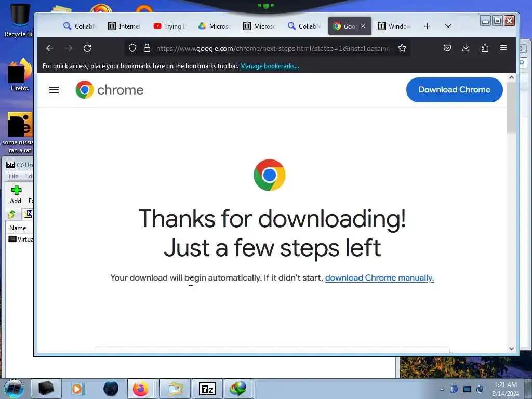The width and height of the screenshot is (532, 399).
Task: Open the Recycle Bin desktop icon
Action: click(x=19, y=20)
